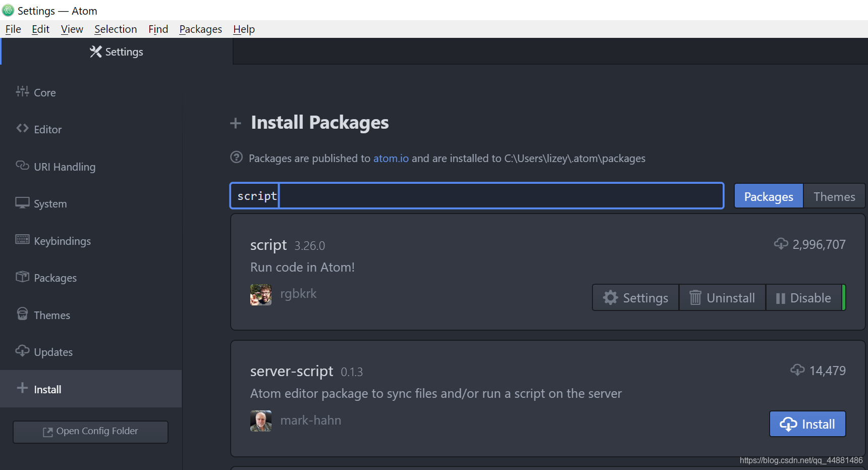The image size is (868, 470).
Task: Click the plus icon beside Install in sidebar
Action: click(x=22, y=388)
